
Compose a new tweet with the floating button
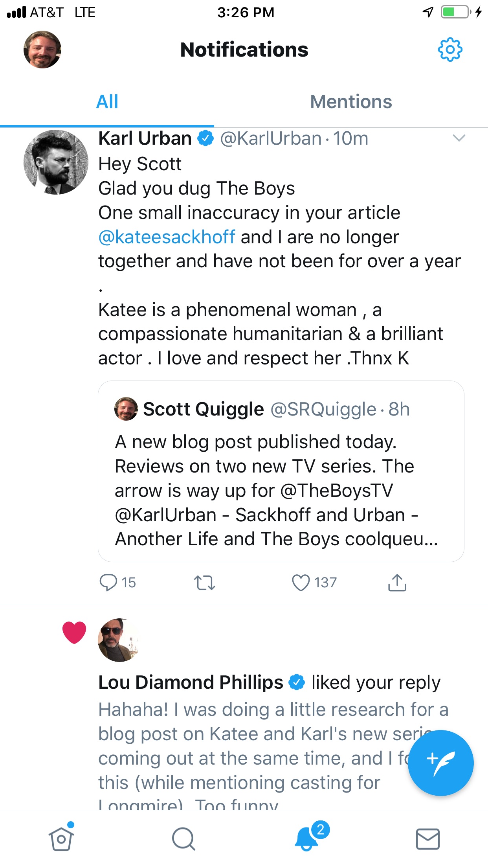tap(440, 763)
